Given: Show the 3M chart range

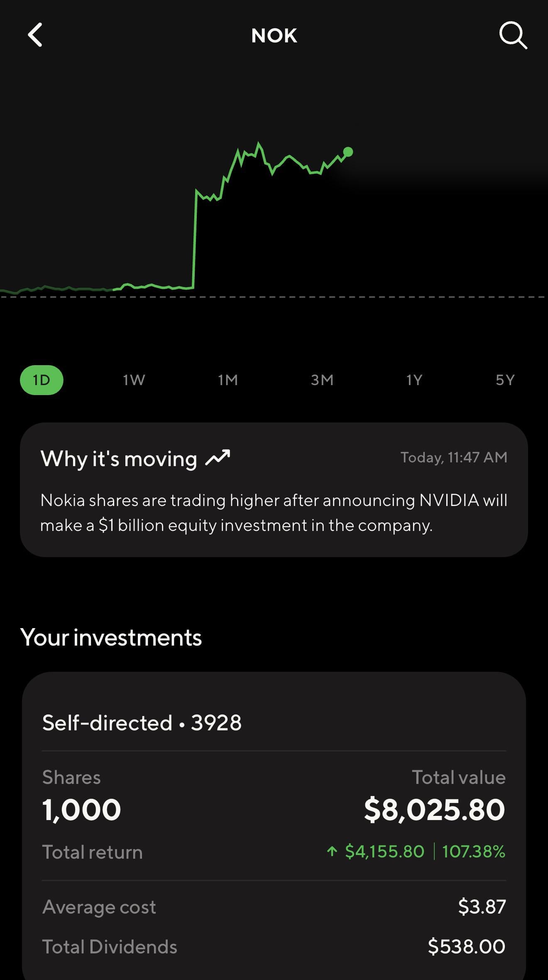Looking at the screenshot, I should (322, 380).
